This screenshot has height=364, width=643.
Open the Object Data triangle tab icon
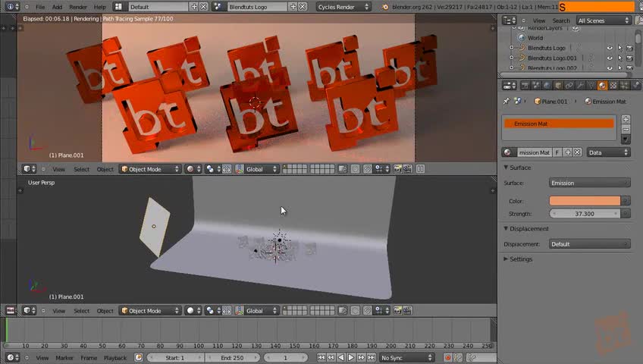(x=591, y=85)
